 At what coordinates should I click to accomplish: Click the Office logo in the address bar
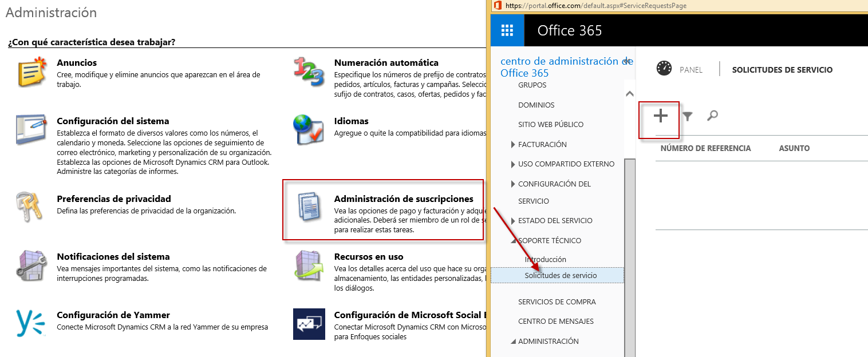498,5
